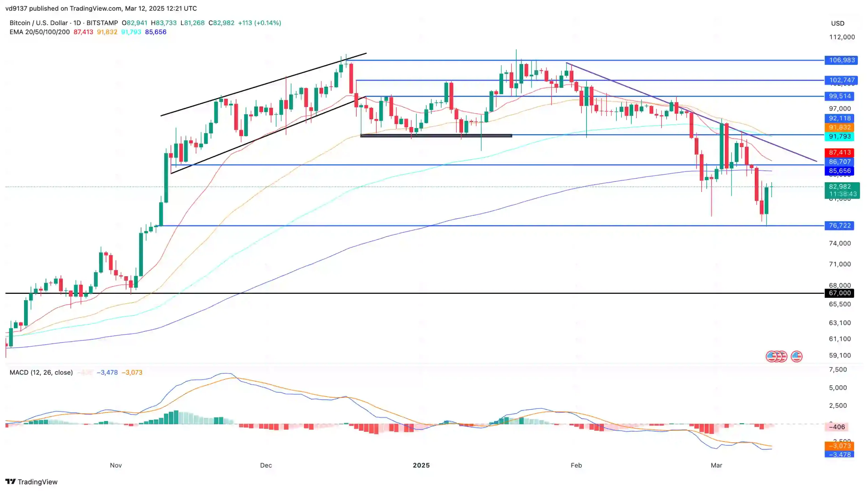Click the green current price 82,982 label

tap(842, 190)
